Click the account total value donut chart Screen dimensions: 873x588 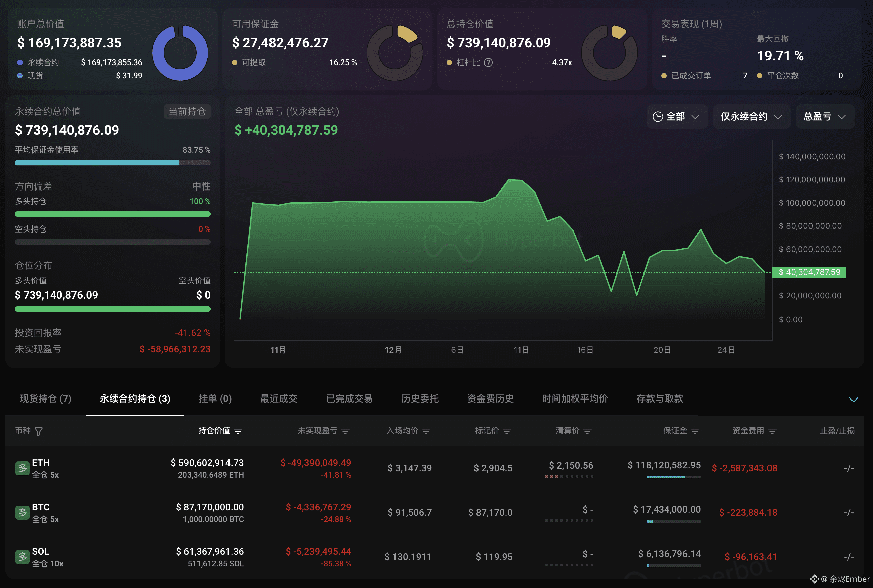tap(180, 52)
